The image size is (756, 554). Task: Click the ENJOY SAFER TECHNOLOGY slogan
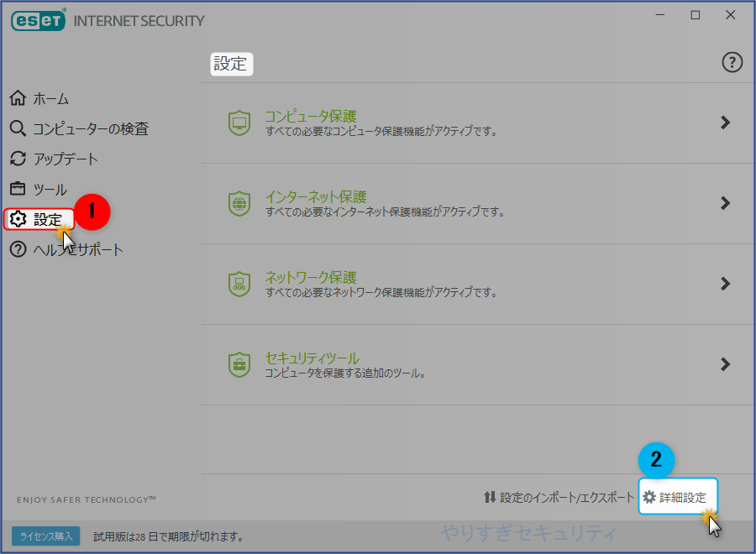click(x=87, y=499)
